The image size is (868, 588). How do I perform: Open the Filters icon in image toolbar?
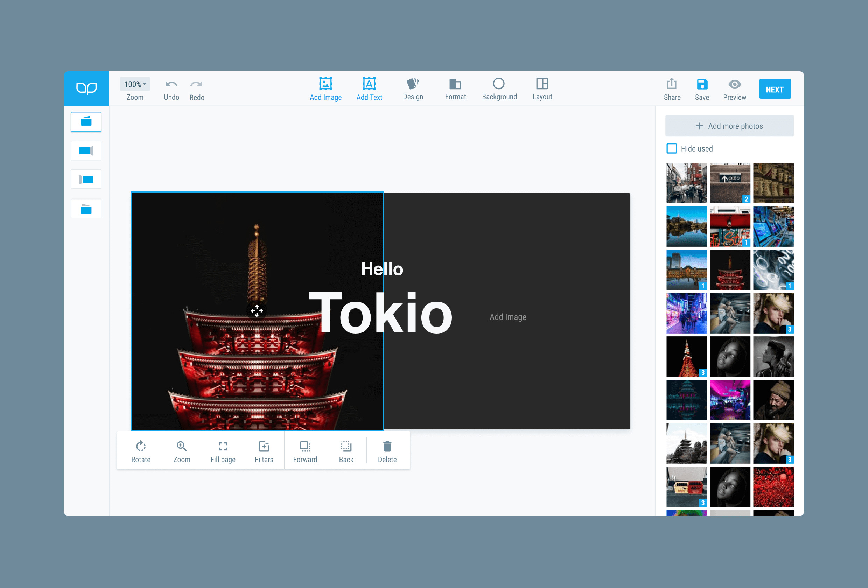click(264, 446)
